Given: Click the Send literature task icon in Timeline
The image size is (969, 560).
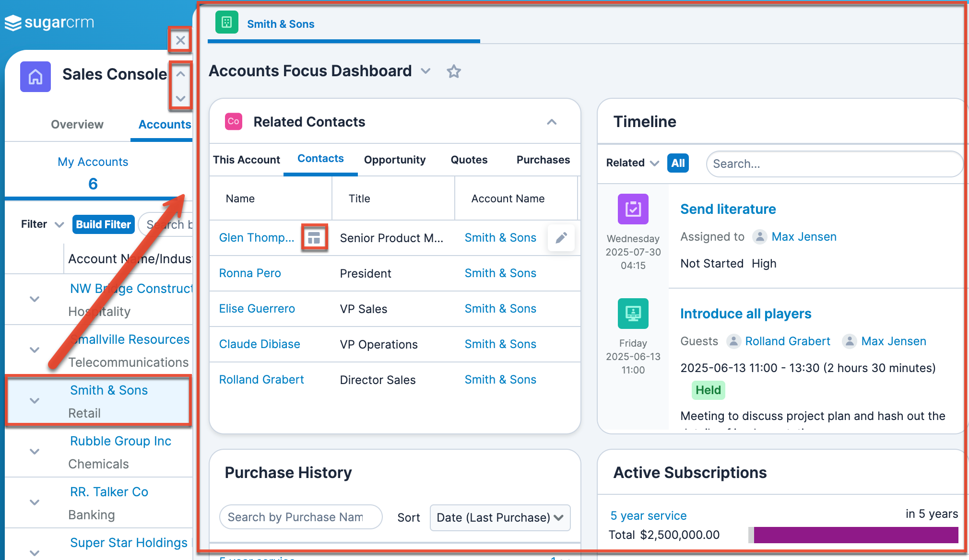Looking at the screenshot, I should pos(634,207).
